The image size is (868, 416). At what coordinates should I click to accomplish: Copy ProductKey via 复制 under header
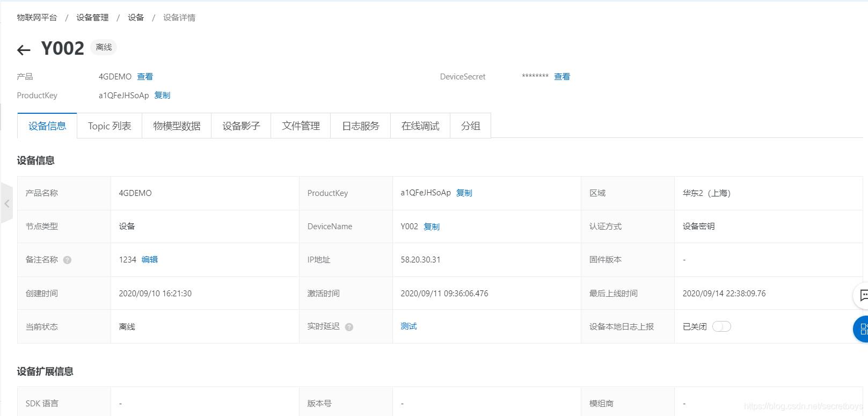(x=162, y=95)
